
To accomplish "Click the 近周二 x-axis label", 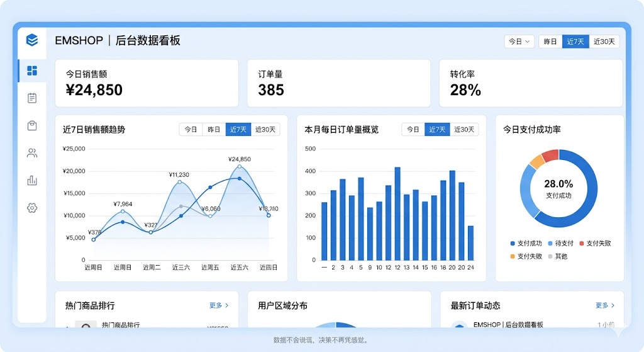I will [x=152, y=267].
